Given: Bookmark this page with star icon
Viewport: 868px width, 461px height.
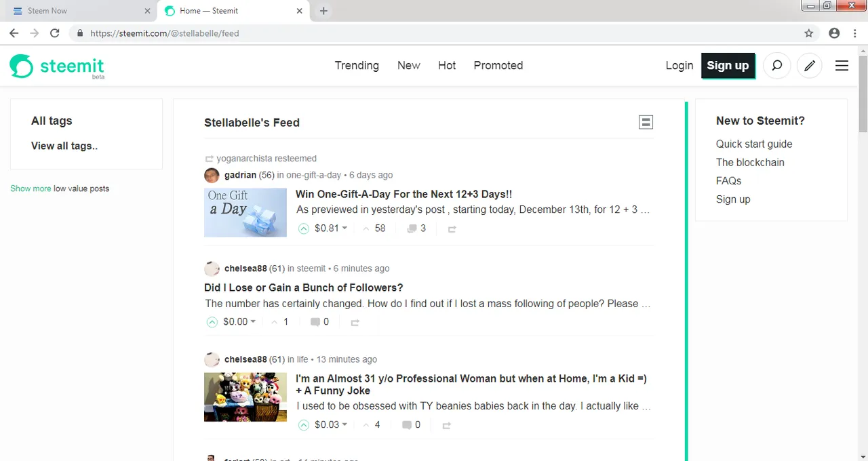Looking at the screenshot, I should pos(808,33).
